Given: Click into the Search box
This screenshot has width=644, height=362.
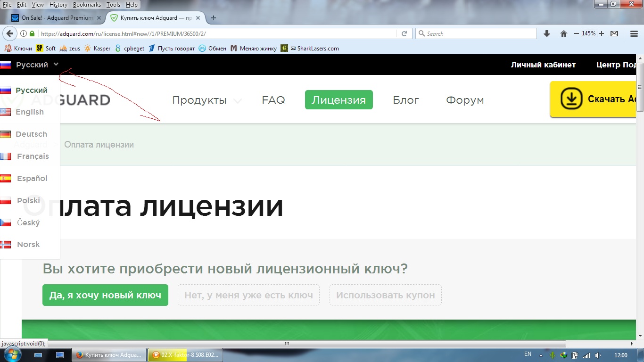Looking at the screenshot, I should pyautogui.click(x=476, y=34).
